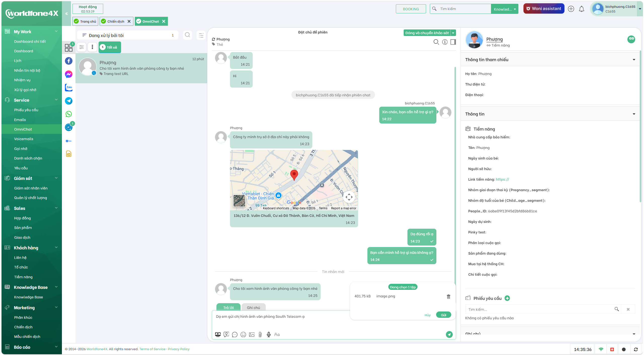Click the Aa text formatting icon
The image size is (644, 355).
[x=277, y=334]
